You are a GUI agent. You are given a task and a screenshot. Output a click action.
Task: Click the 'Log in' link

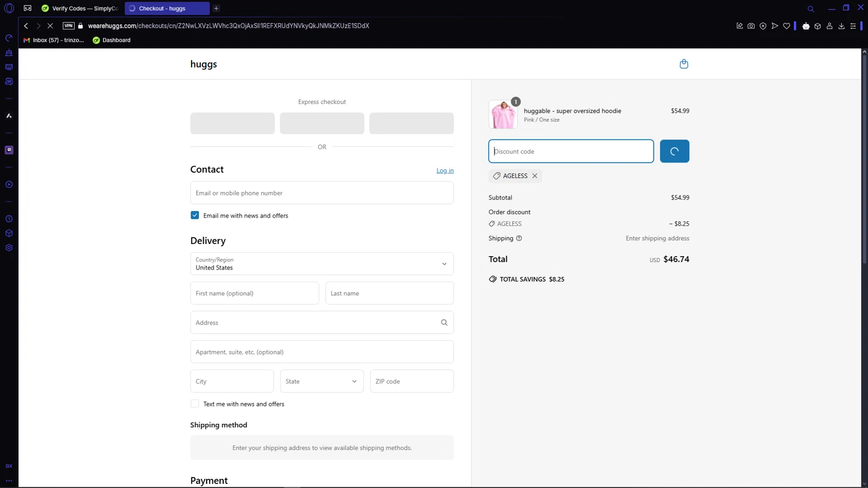[x=445, y=171]
